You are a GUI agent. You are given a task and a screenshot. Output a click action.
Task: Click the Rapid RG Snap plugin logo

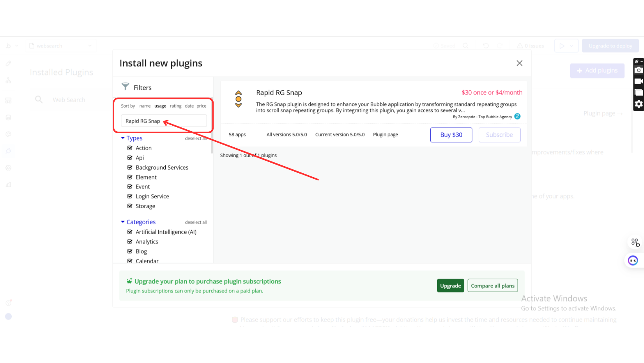[x=238, y=99]
